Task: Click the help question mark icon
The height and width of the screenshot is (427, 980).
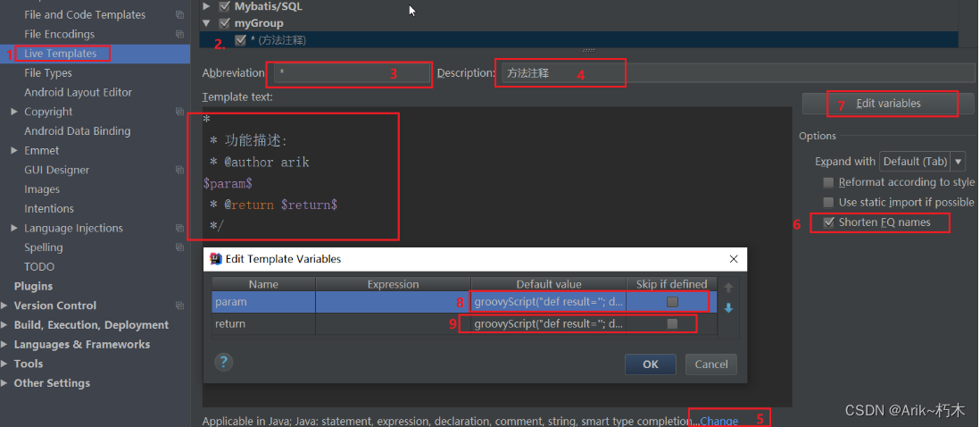Action: [224, 362]
